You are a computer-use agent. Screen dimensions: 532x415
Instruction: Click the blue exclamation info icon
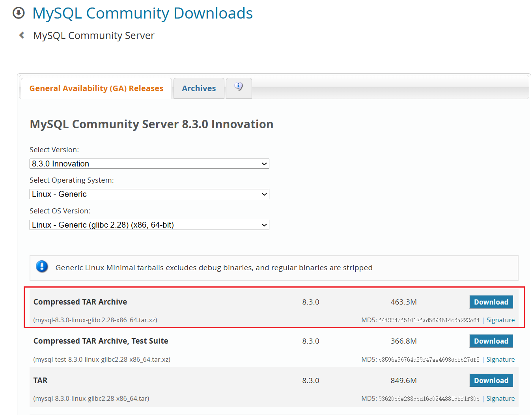tap(42, 267)
